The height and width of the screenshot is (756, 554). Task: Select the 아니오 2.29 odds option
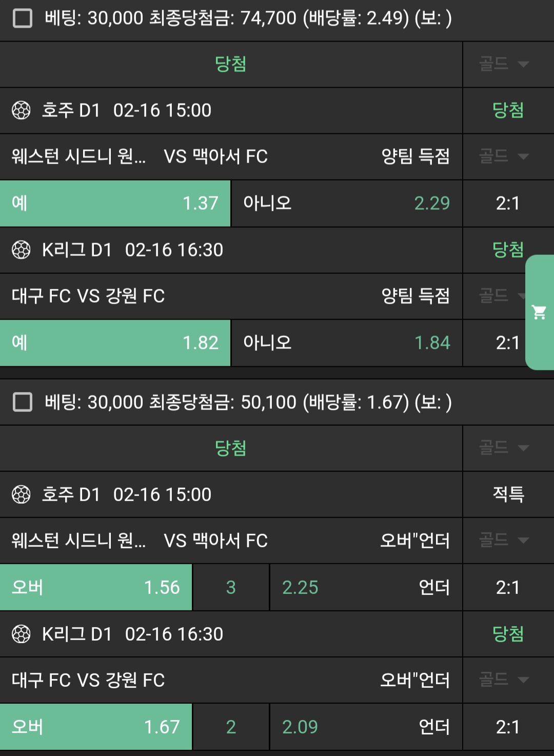(x=347, y=203)
